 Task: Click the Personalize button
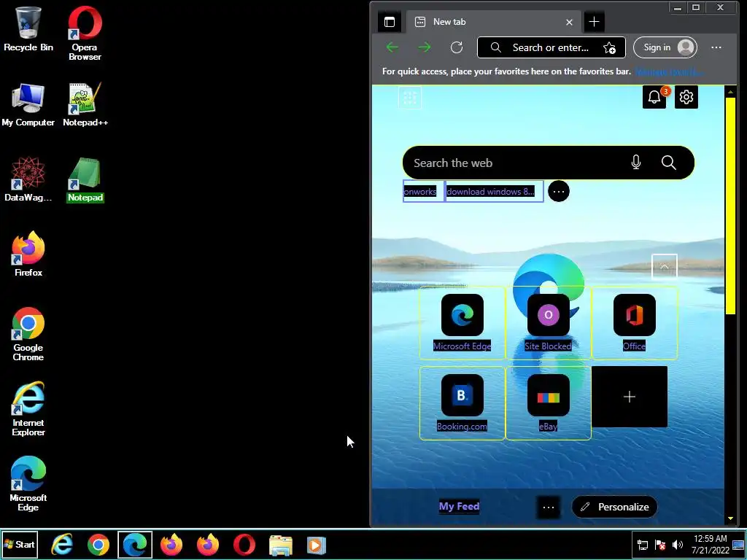(x=614, y=507)
